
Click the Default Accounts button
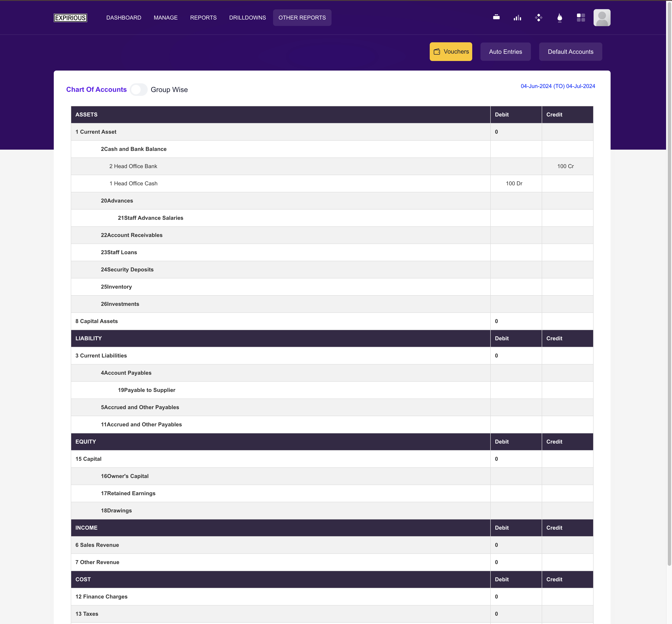coord(570,52)
